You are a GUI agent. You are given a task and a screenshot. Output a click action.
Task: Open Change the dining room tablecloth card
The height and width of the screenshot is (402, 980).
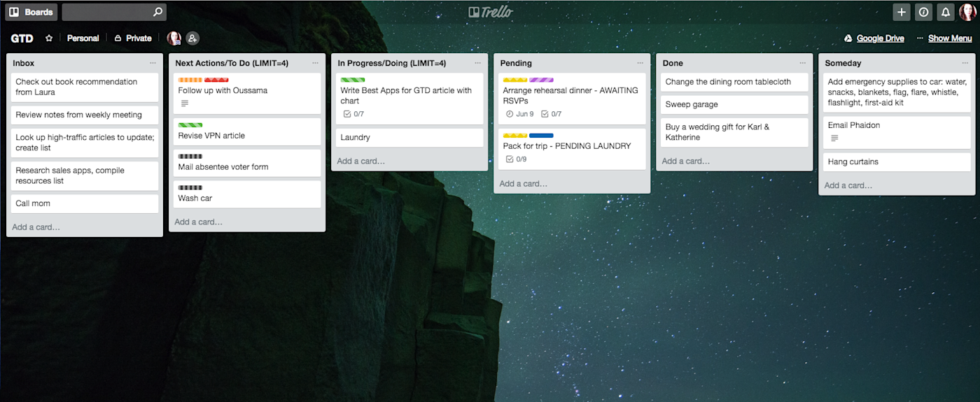734,82
